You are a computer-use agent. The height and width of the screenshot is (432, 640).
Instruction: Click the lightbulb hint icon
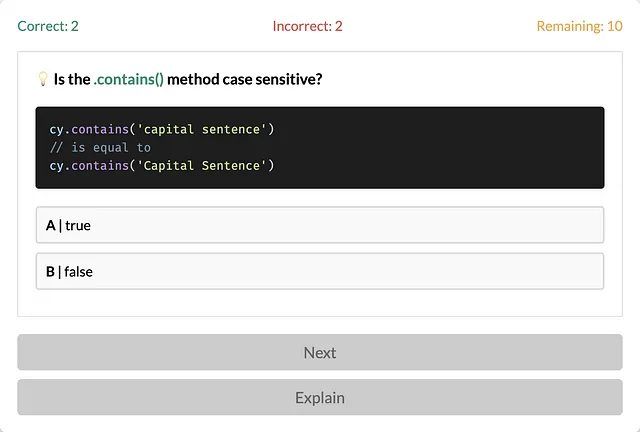pos(43,79)
